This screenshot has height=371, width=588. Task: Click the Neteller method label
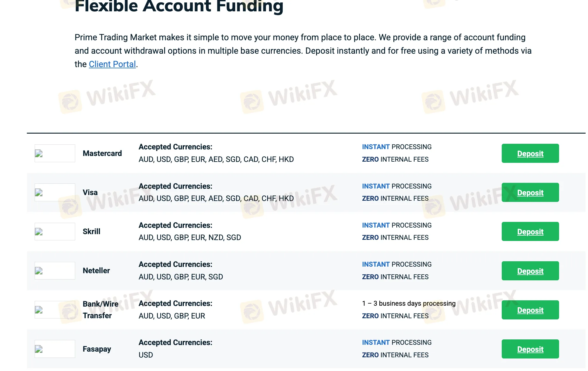click(96, 270)
